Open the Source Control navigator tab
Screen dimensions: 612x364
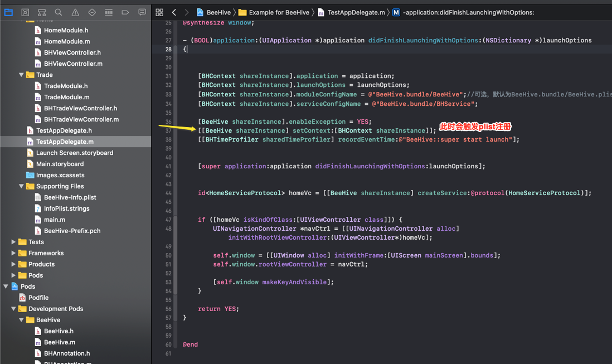(25, 12)
